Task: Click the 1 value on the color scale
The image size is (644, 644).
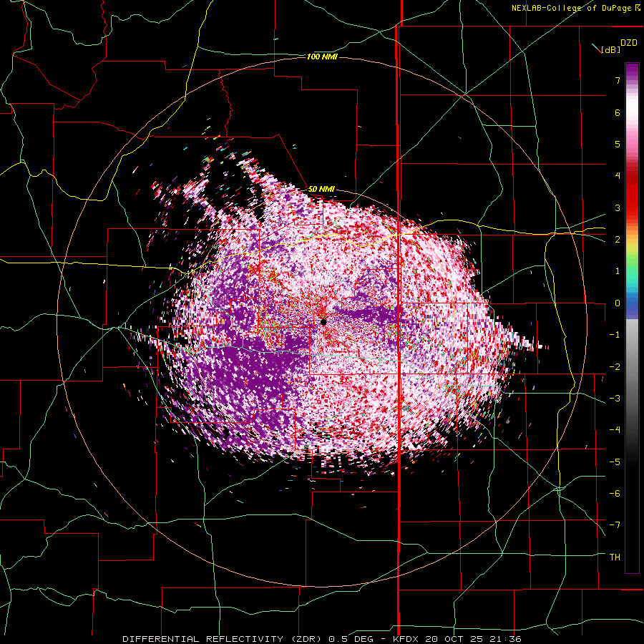Action: (618, 271)
